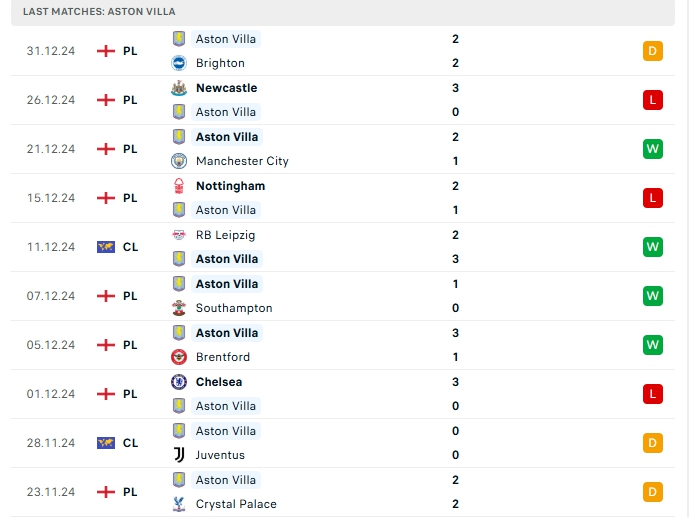This screenshot has width=689, height=517.
Task: Click the Manchester City crest icon
Action: point(179,161)
